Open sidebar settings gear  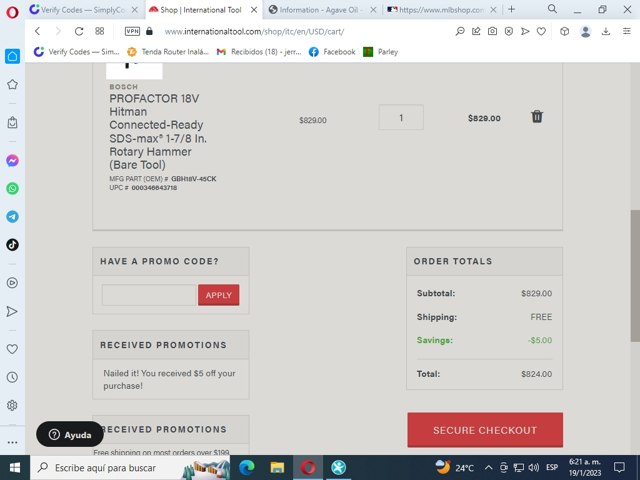(12, 405)
